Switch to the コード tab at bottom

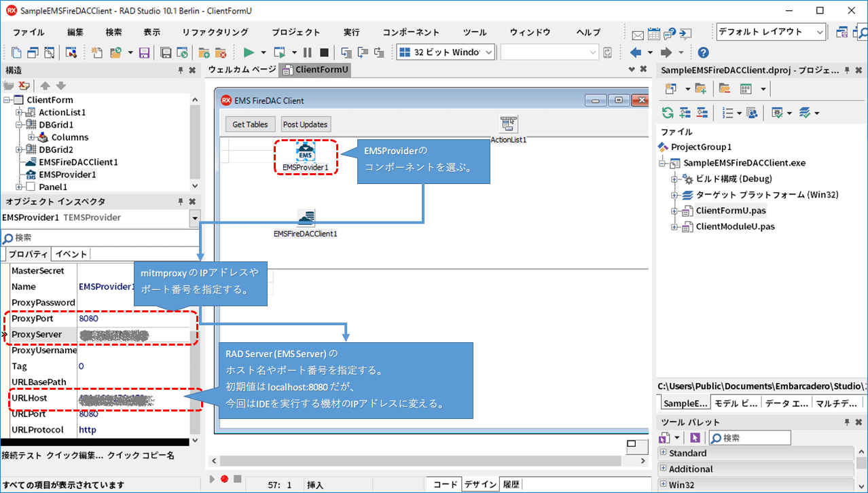pos(445,484)
